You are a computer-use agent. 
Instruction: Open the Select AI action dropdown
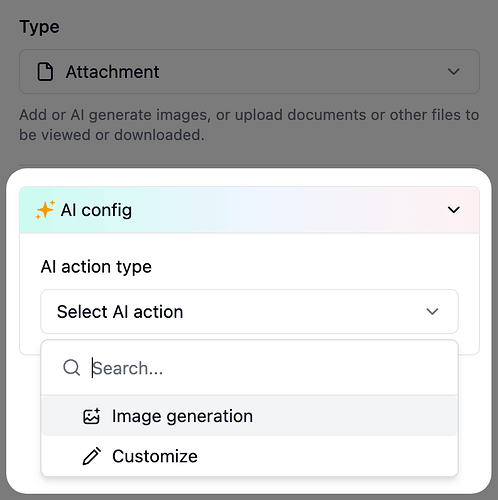click(x=249, y=312)
